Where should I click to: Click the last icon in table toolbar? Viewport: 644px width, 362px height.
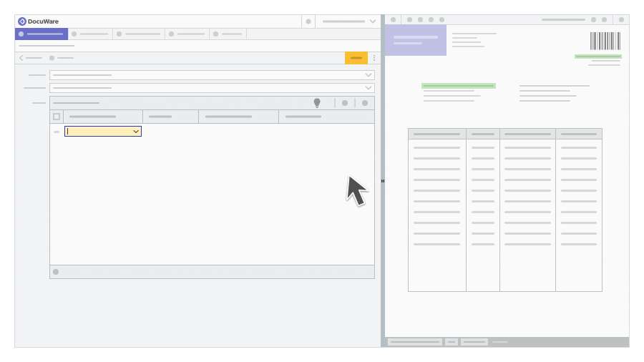[x=365, y=103]
